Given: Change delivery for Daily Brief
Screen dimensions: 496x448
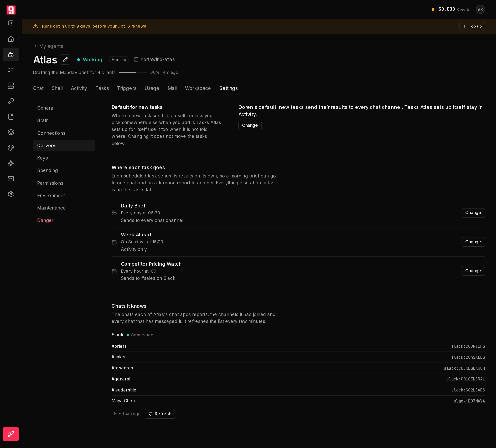Looking at the screenshot, I should tap(473, 213).
